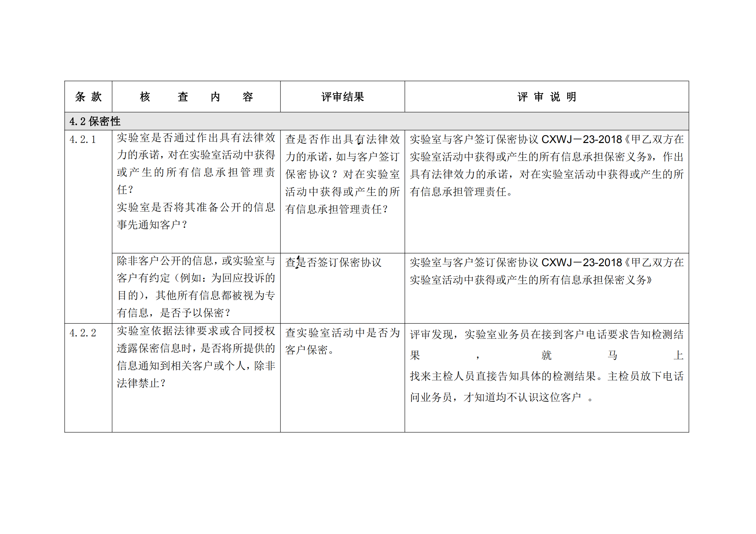Select the 4.2 保密性 section row
Image resolution: width=756 pixels, height=534 pixels.
95,121
